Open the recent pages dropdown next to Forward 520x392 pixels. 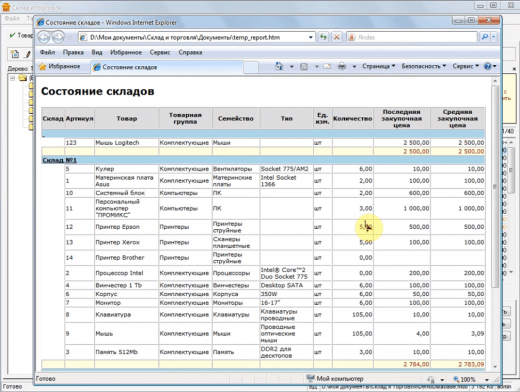[x=70, y=37]
